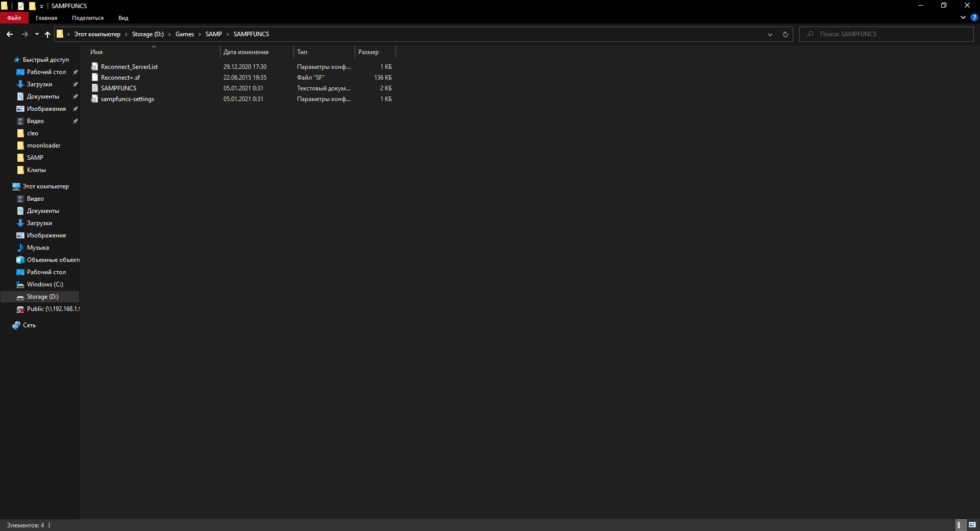Select Storage (D:) in breadcrumb
Screen dimensions: 980x531
(148, 34)
